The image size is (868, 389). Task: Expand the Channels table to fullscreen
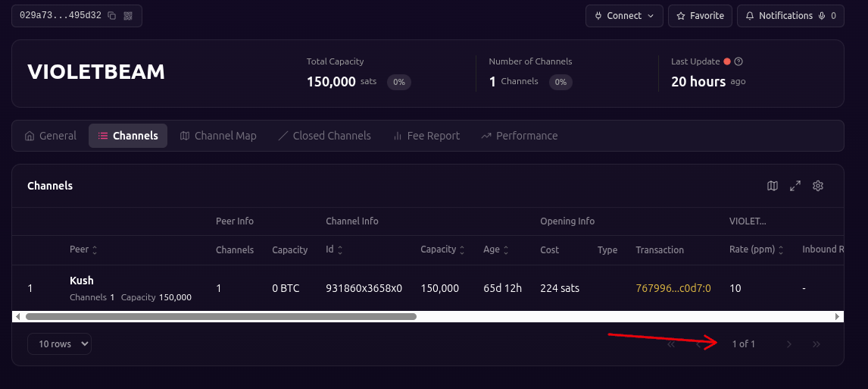pos(795,186)
